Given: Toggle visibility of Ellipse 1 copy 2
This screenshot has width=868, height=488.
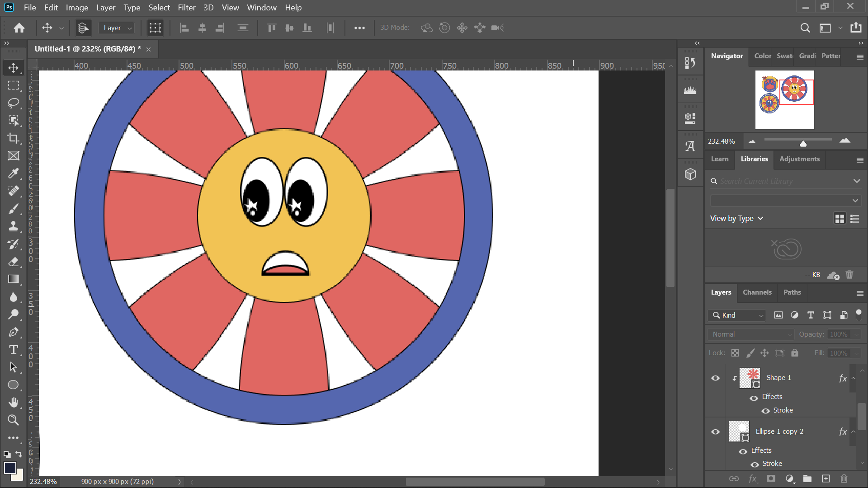Looking at the screenshot, I should pos(715,432).
